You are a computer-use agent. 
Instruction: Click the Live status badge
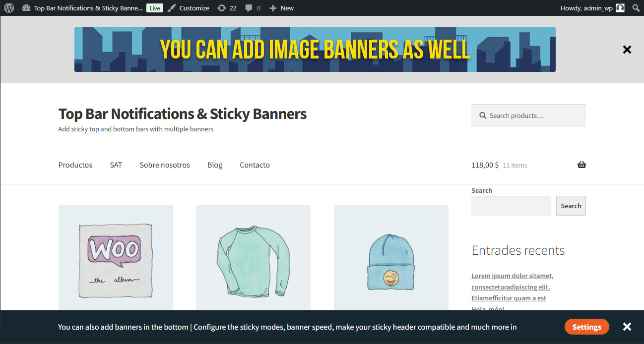pos(155,8)
